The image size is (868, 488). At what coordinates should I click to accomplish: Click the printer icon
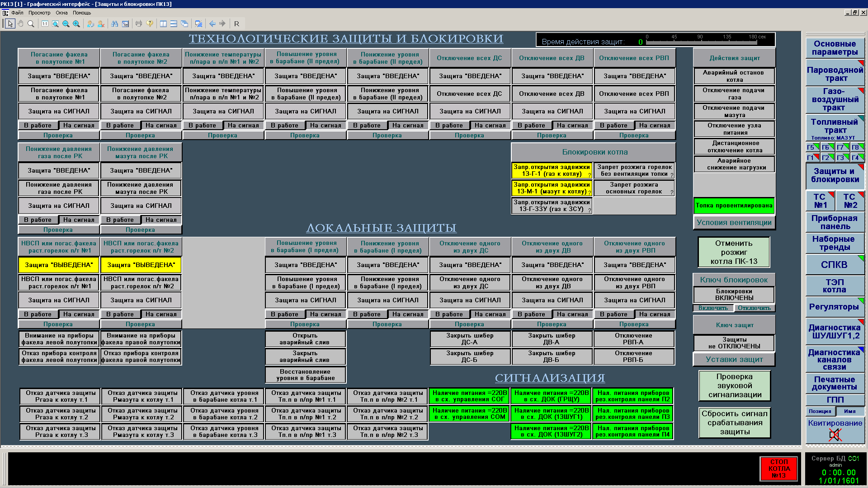139,23
